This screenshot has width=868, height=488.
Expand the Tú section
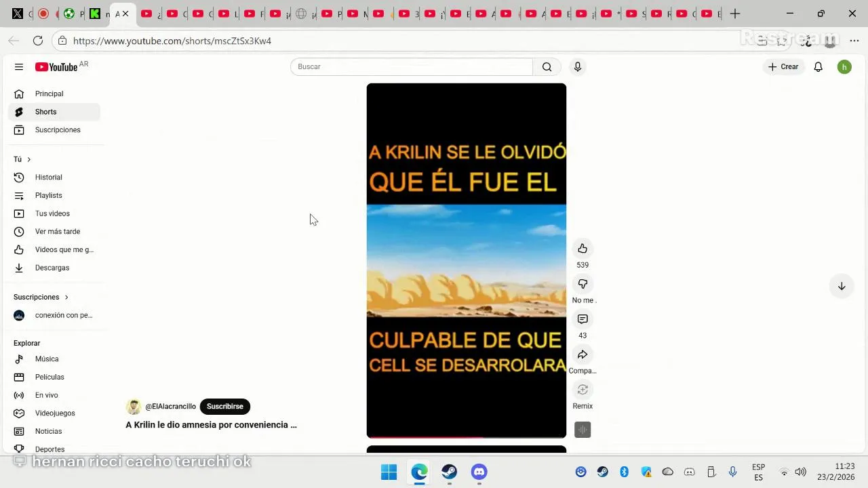[22, 159]
